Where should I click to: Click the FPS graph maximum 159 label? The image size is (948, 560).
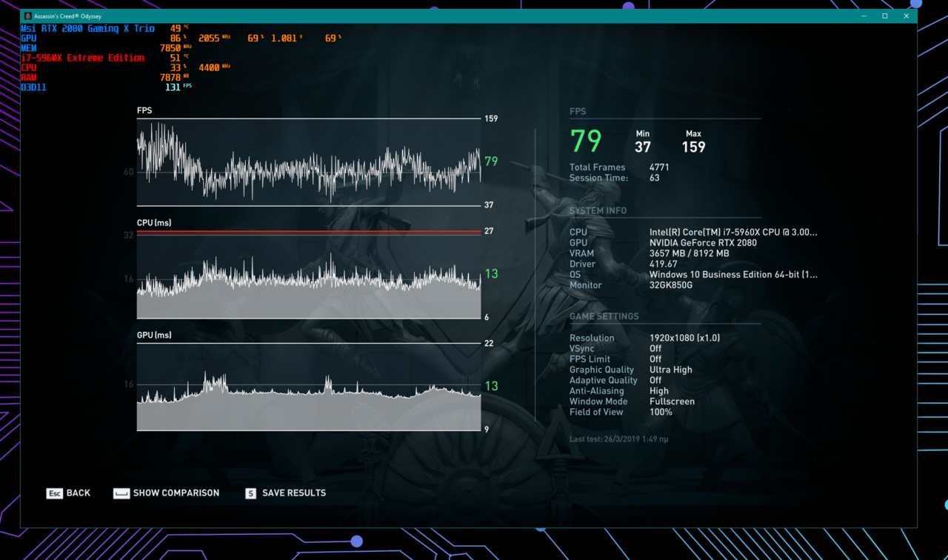[491, 119]
